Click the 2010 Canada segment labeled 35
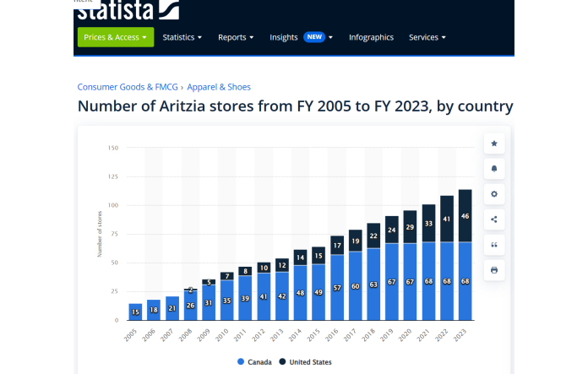 (227, 301)
